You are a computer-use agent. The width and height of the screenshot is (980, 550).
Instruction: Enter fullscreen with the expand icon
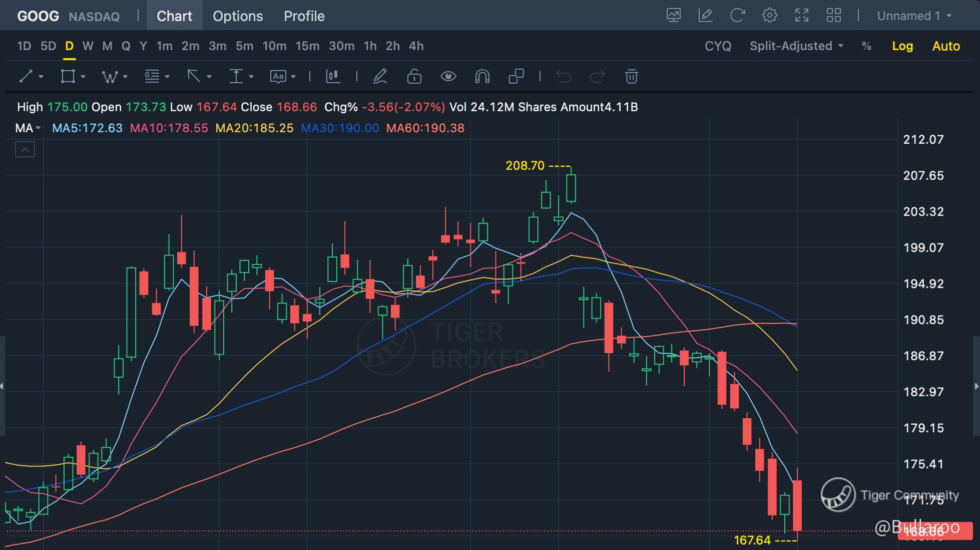click(801, 16)
